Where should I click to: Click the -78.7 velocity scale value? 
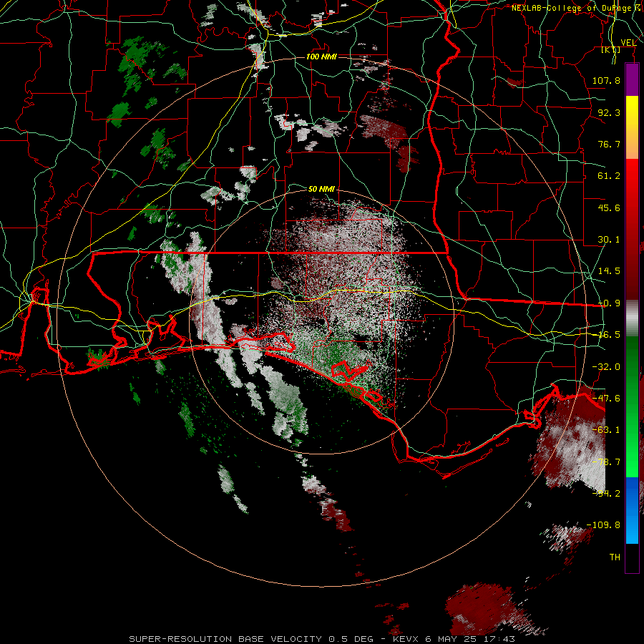point(606,462)
